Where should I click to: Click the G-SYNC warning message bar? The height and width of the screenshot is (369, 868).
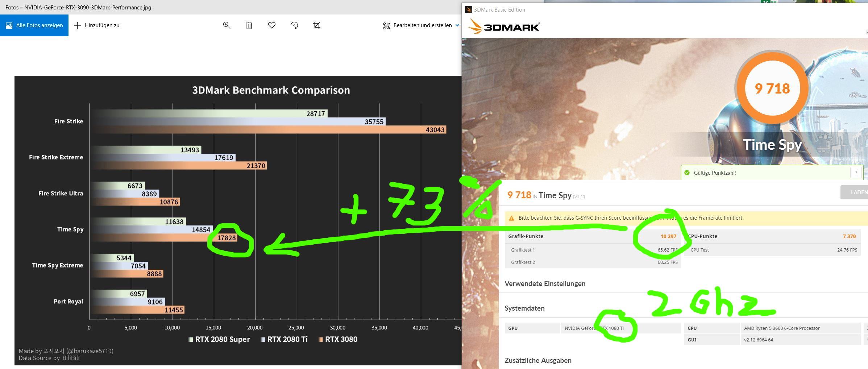pos(686,218)
